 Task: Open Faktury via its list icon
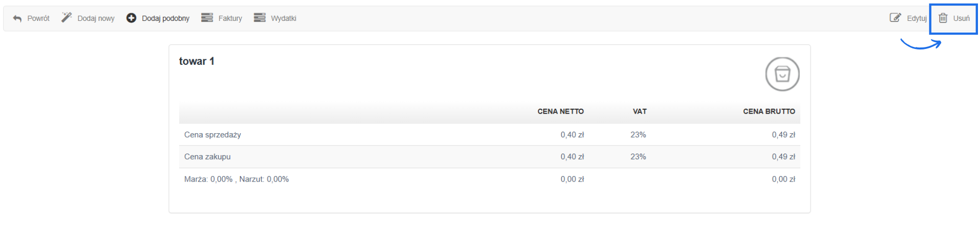pos(207,18)
